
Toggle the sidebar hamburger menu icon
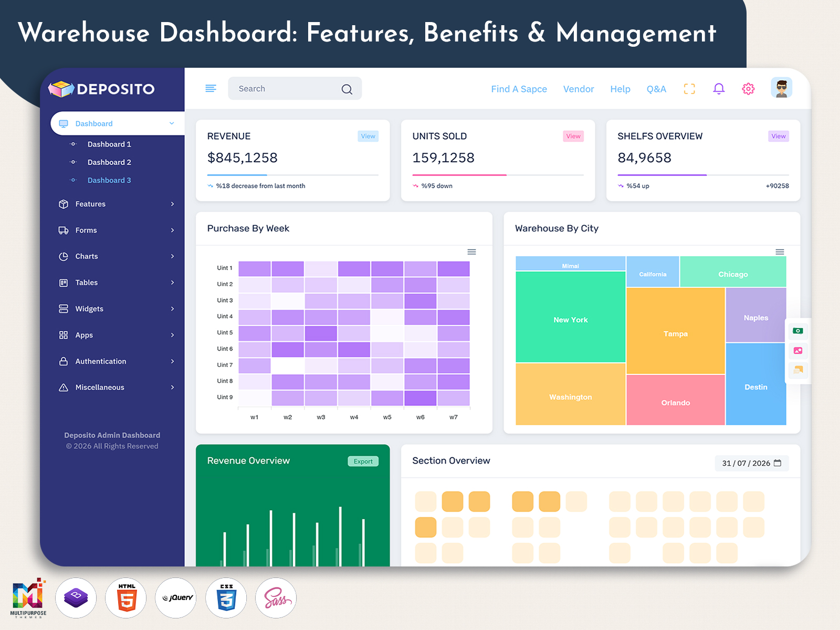[x=211, y=88]
